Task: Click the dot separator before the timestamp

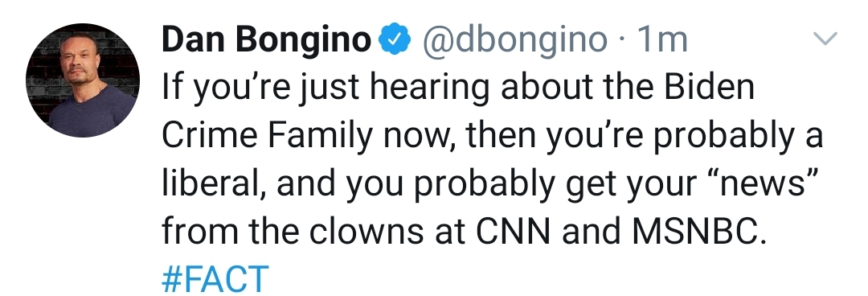Action: [623, 42]
